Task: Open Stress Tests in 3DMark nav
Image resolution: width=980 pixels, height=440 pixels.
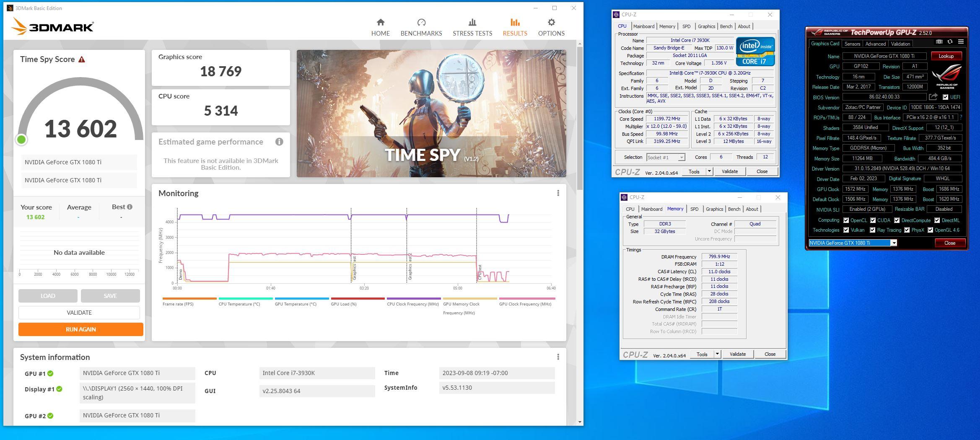Action: coord(472,27)
